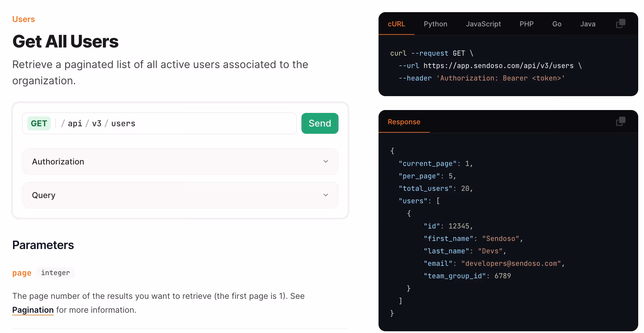Click the "developers@sendoso.com" email value

click(511, 264)
